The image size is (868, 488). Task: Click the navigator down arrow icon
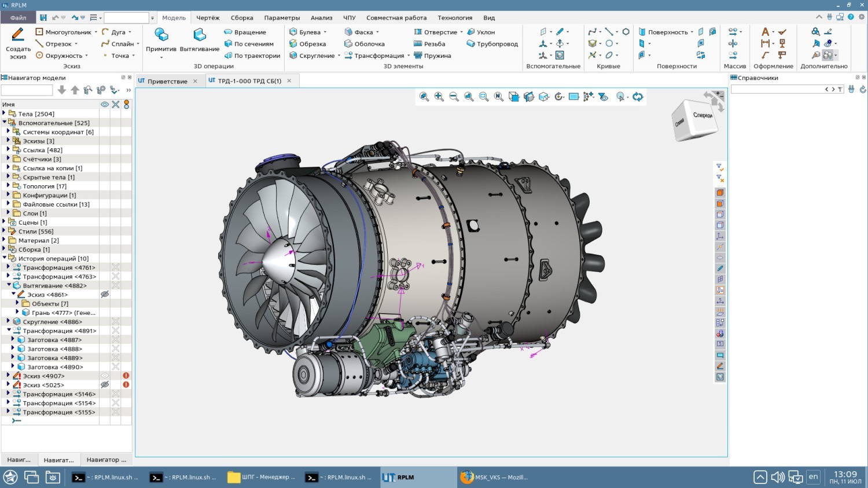(x=62, y=90)
